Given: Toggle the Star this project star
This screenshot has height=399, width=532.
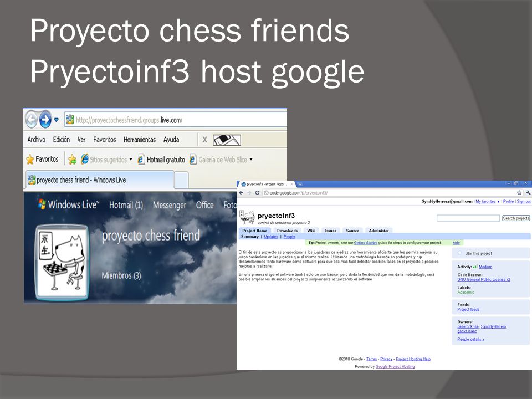Looking at the screenshot, I should [460, 253].
